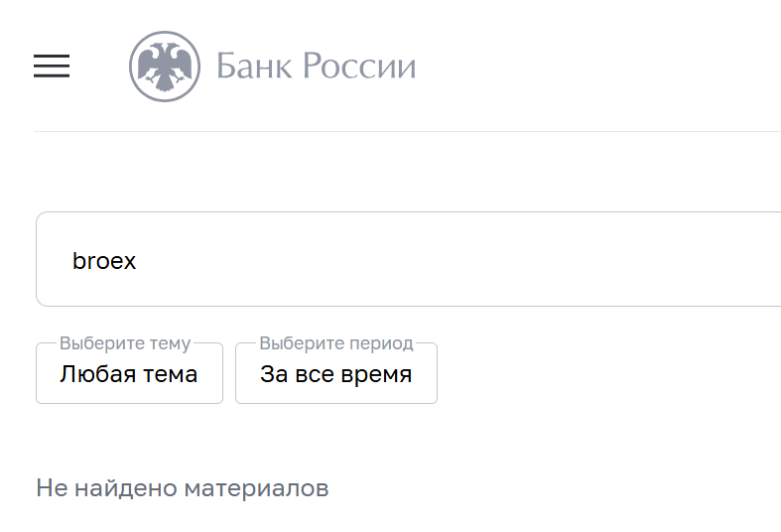Select the typed query text "broex"
The height and width of the screenshot is (532, 781).
pyautogui.click(x=104, y=261)
